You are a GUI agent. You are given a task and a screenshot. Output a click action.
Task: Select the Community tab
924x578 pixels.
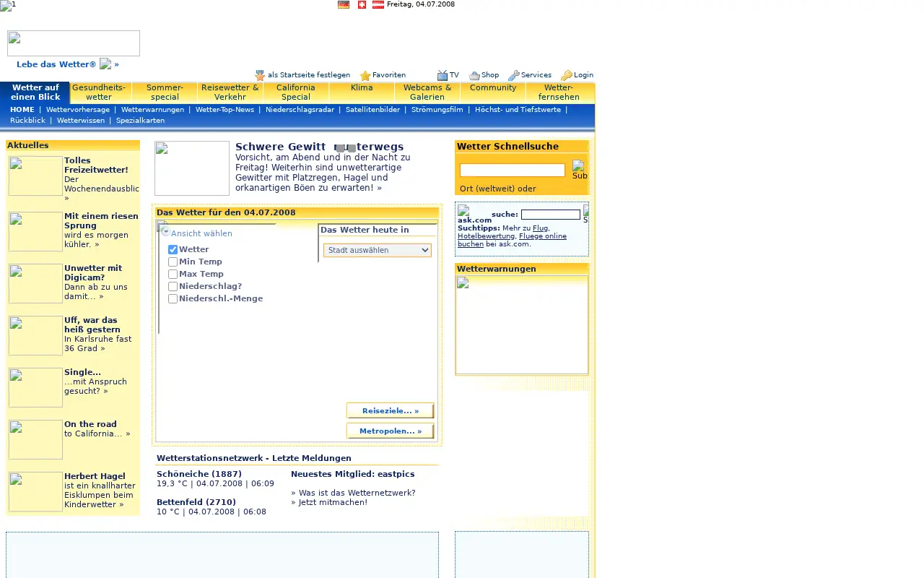coord(493,92)
